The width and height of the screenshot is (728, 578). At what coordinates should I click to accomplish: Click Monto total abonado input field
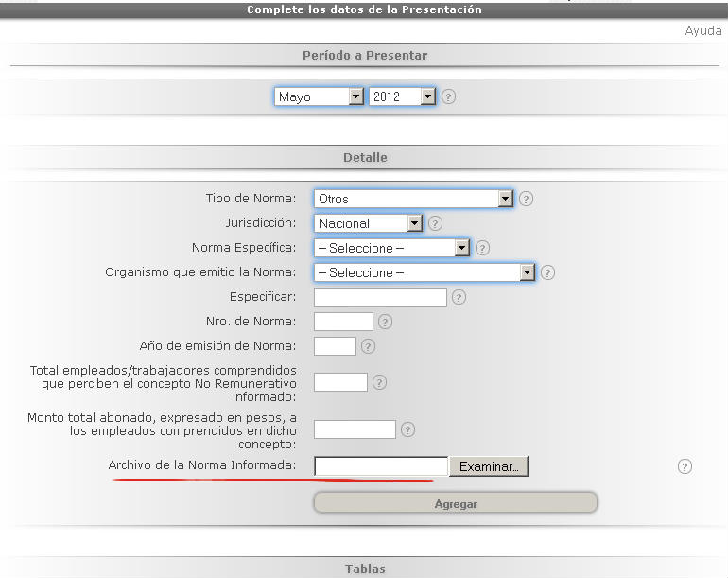coord(355,429)
